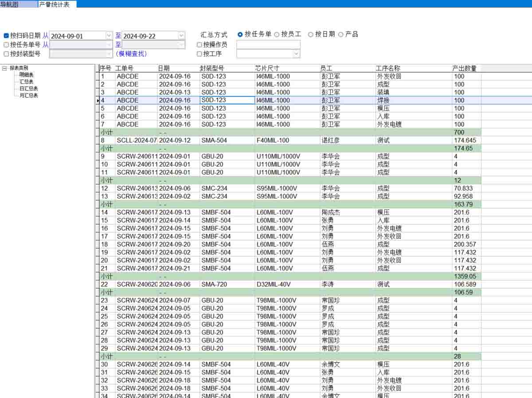Tick the 按封装型号 checkbox
This screenshot has height=398, width=532.
(x=6, y=54)
